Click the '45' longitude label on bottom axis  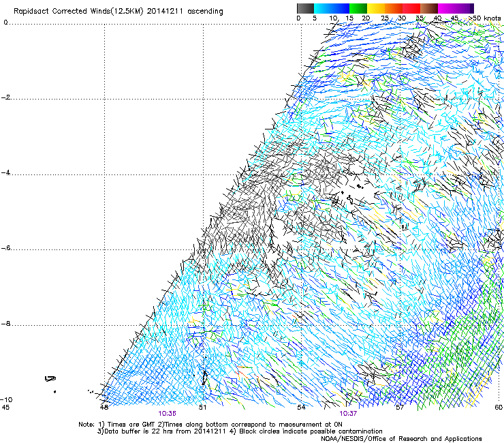(5, 408)
